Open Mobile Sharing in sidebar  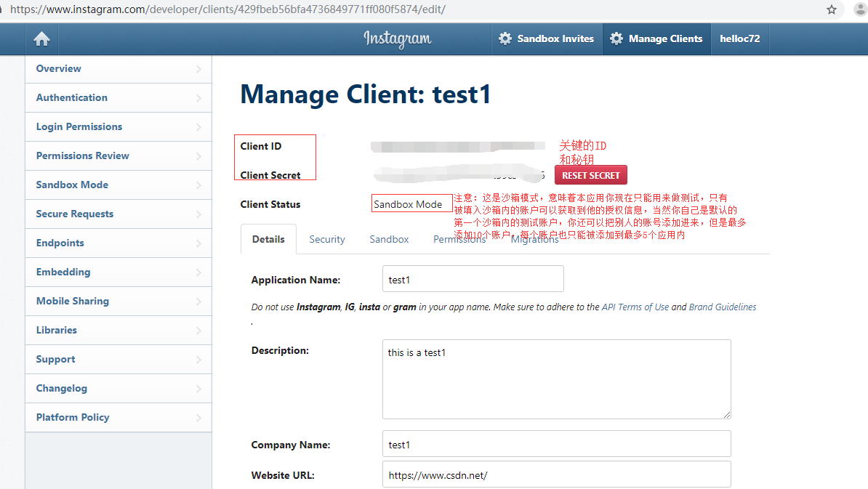tap(118, 301)
